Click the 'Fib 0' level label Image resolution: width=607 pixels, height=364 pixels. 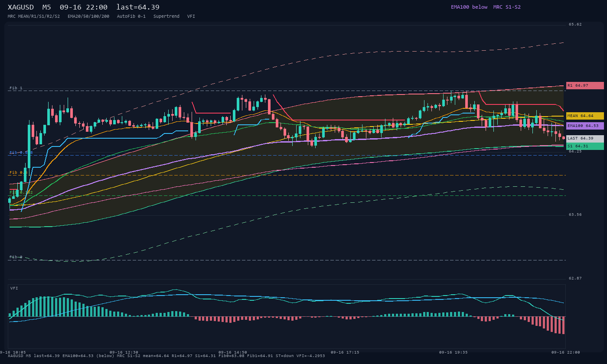click(x=16, y=257)
